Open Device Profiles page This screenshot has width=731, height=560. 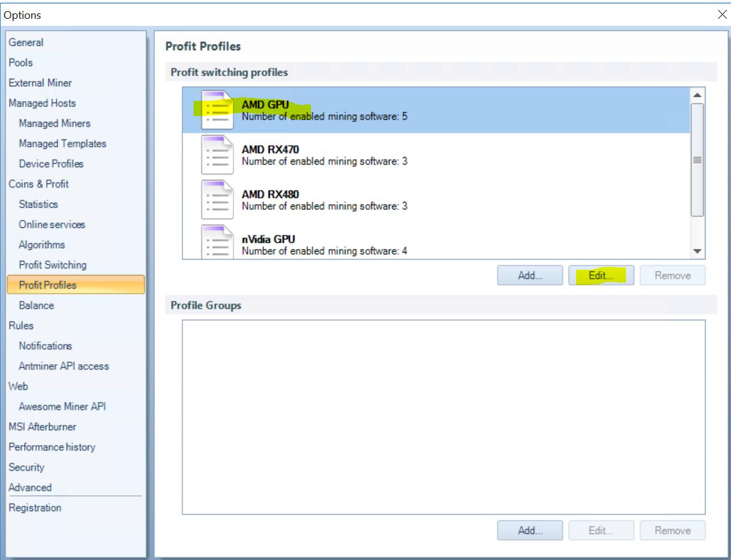[51, 164]
